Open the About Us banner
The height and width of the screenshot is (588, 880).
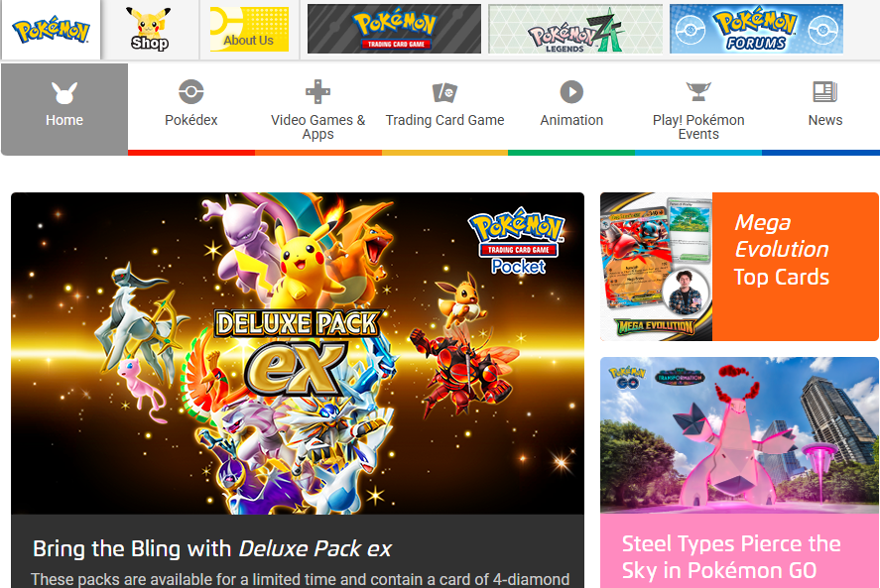(x=249, y=29)
